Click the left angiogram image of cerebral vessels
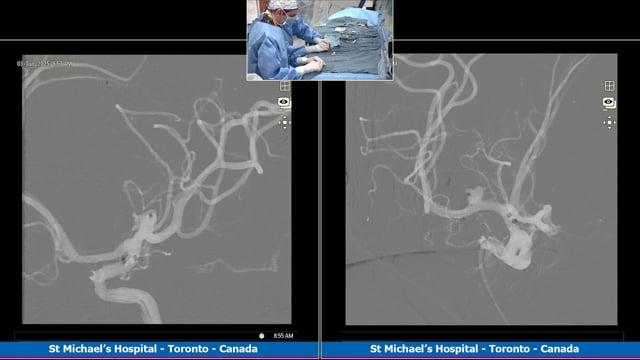The height and width of the screenshot is (360, 640). [x=157, y=189]
